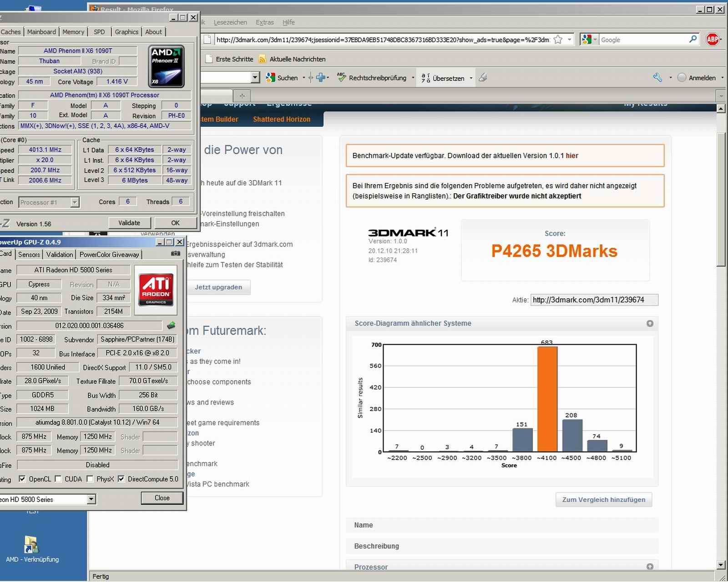Click the Anmelden round sign-in icon
Screen dimensions: 728x582
click(682, 78)
